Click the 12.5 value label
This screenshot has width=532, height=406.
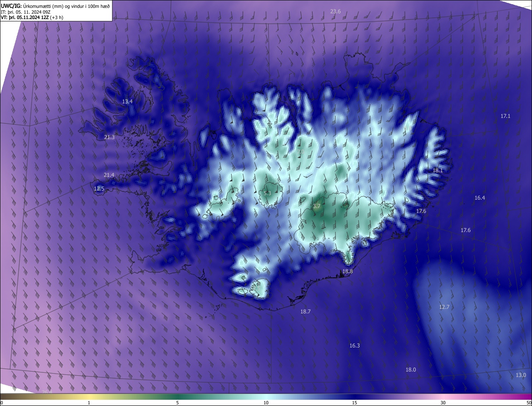[x=99, y=188]
